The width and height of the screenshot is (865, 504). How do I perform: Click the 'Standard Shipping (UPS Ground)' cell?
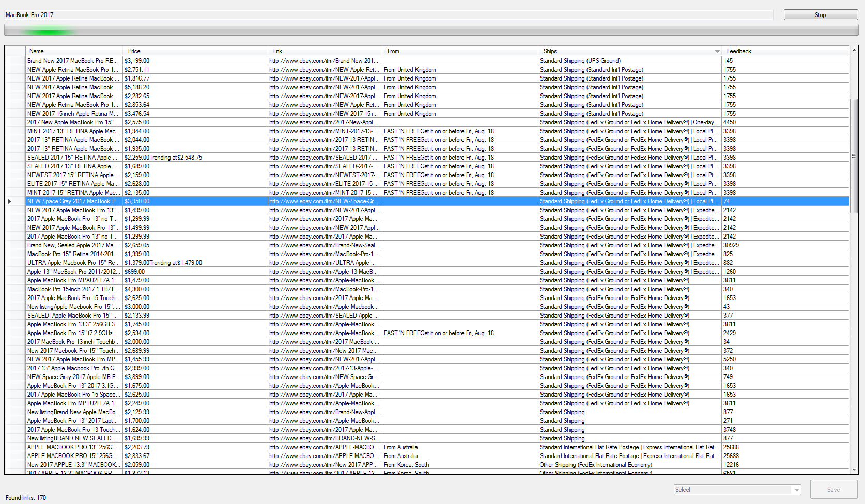pos(630,61)
